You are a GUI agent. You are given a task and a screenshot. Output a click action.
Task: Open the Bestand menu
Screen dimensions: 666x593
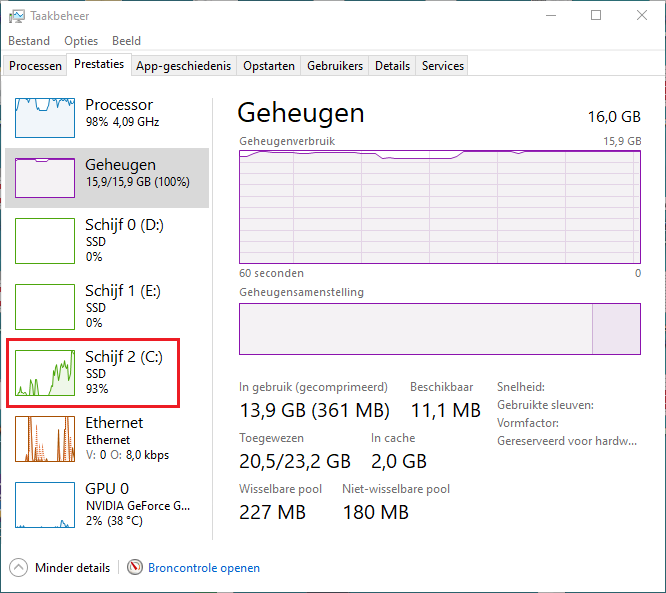[x=29, y=41]
